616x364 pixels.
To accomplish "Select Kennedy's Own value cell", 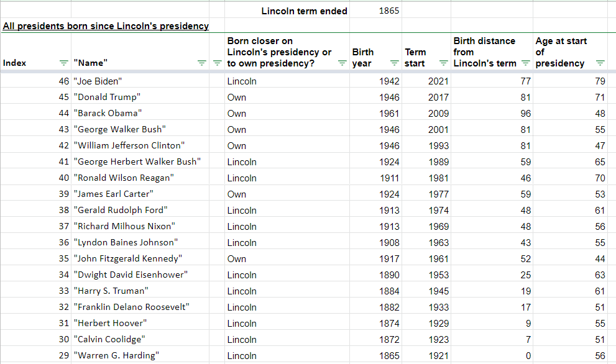I will pos(287,258).
